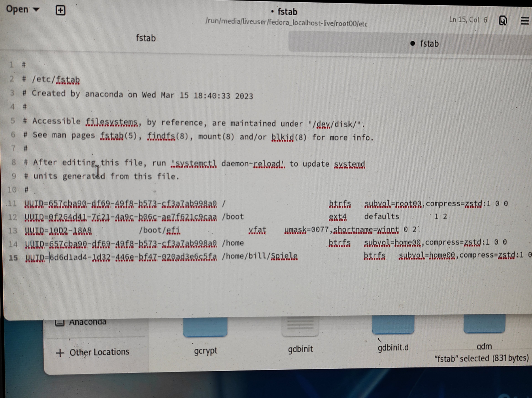Image resolution: width=532 pixels, height=398 pixels.
Task: Open the hamburger main menu
Action: pyautogui.click(x=525, y=21)
